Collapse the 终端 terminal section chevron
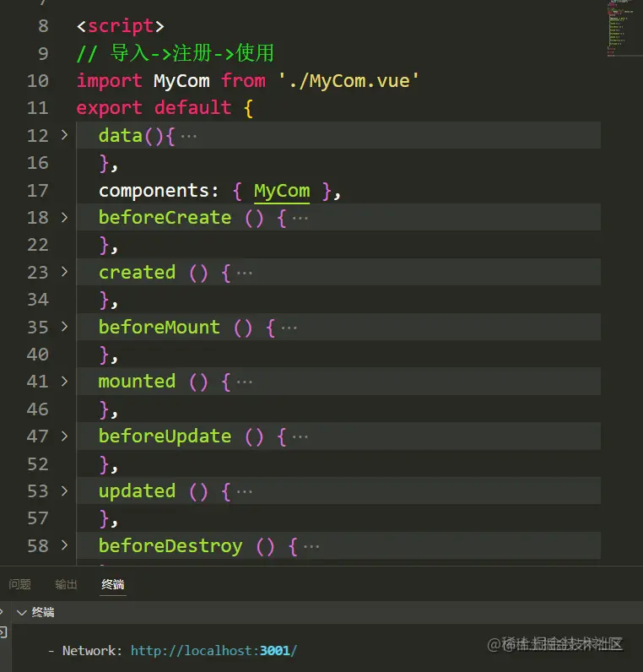Viewport: 643px width, 672px height. [21, 612]
